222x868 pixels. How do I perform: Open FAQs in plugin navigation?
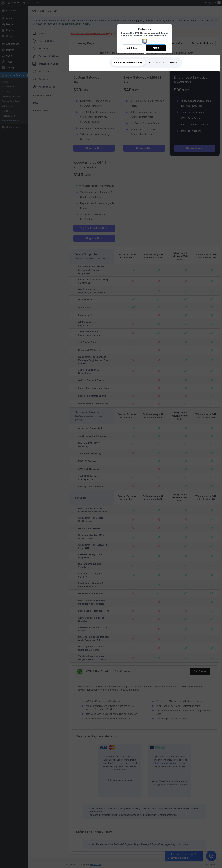tap(36, 103)
